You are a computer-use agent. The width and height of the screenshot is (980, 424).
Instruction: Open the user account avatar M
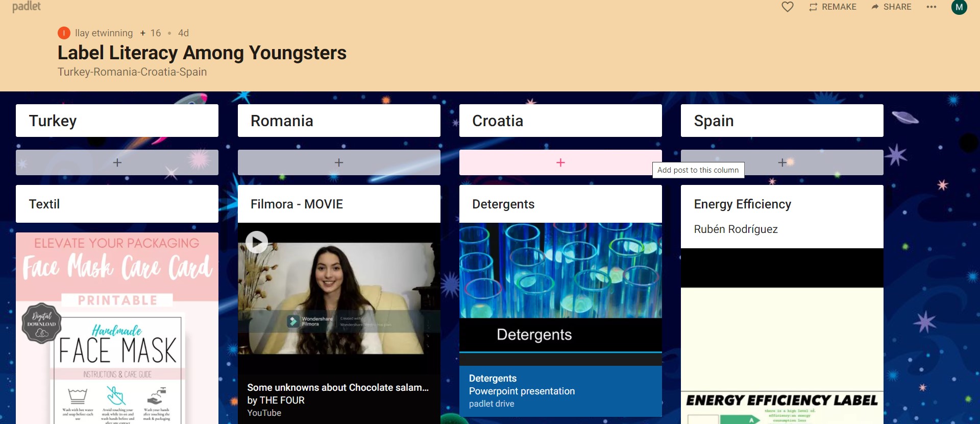[x=959, y=7]
